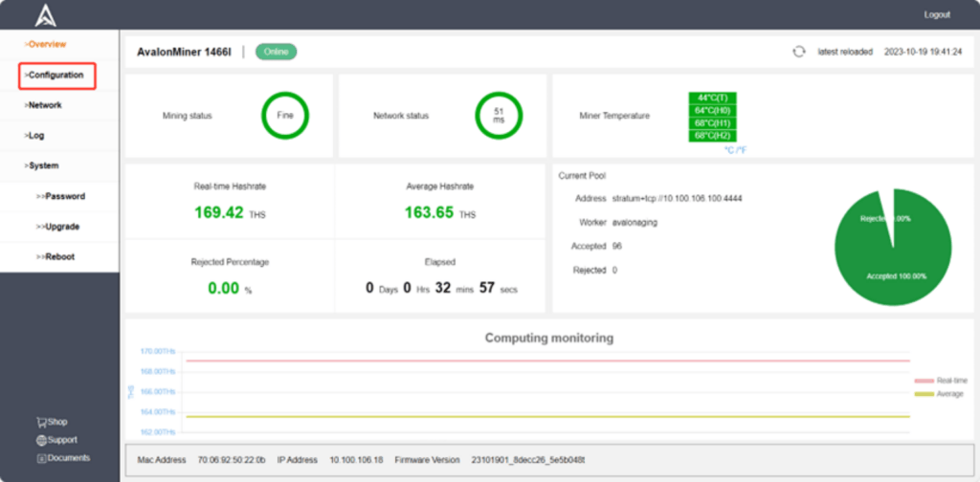Click the Logout link
Image resolution: width=980 pixels, height=482 pixels.
pyautogui.click(x=937, y=14)
